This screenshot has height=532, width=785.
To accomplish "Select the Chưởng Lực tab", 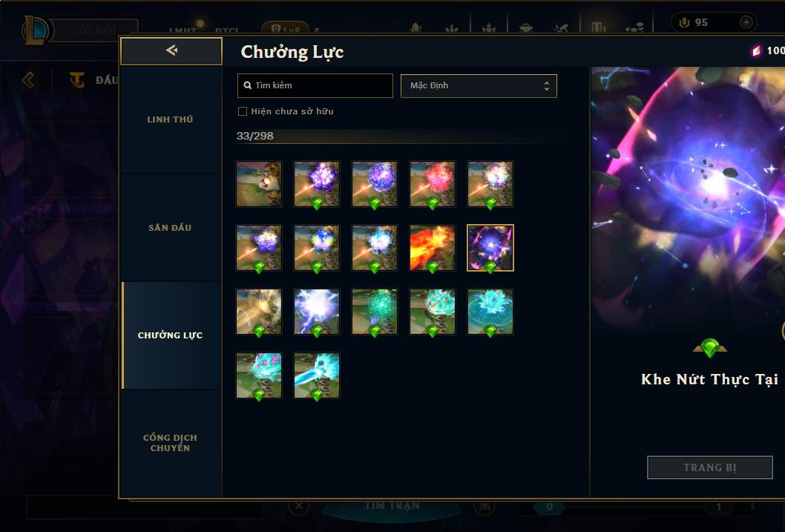I will point(170,335).
